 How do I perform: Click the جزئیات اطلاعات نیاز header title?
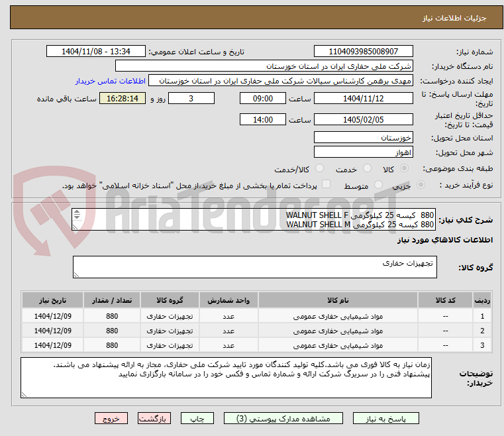coord(454,18)
